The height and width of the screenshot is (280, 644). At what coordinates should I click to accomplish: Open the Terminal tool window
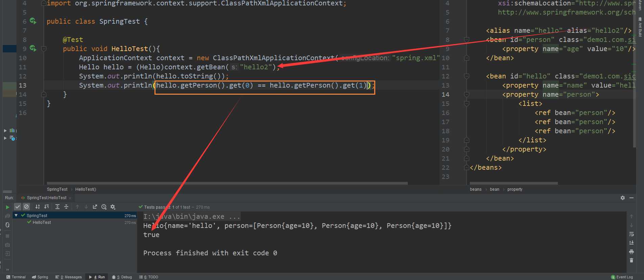pyautogui.click(x=16, y=277)
